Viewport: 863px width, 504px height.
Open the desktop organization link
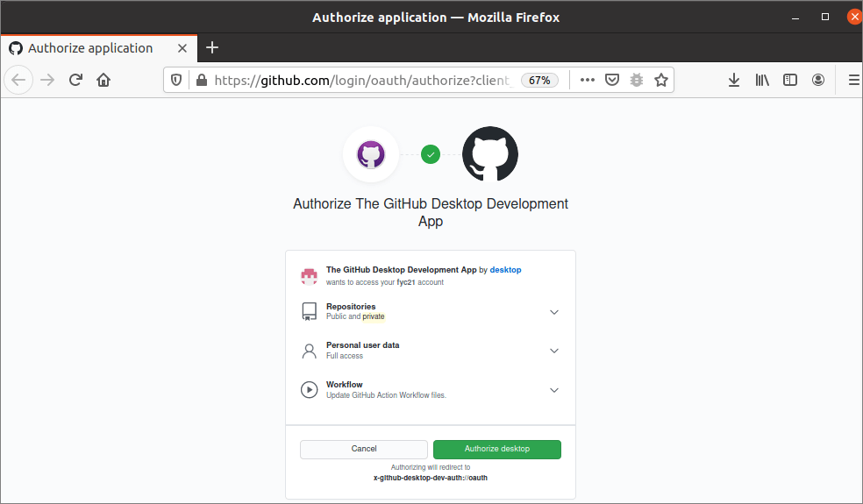[x=505, y=270]
